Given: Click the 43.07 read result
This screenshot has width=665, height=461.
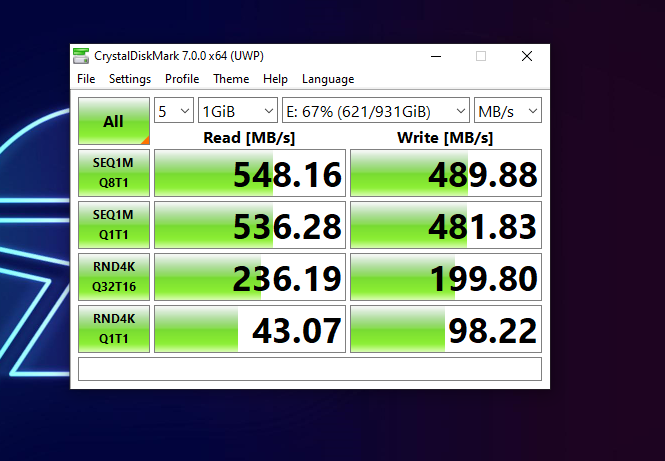Looking at the screenshot, I should [250, 329].
